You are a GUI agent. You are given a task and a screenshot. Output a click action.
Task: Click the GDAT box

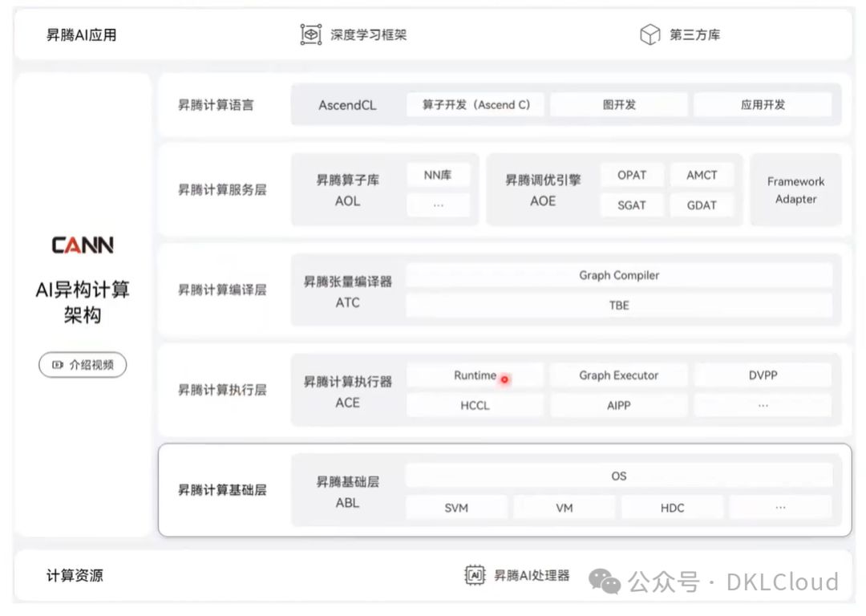tap(702, 205)
